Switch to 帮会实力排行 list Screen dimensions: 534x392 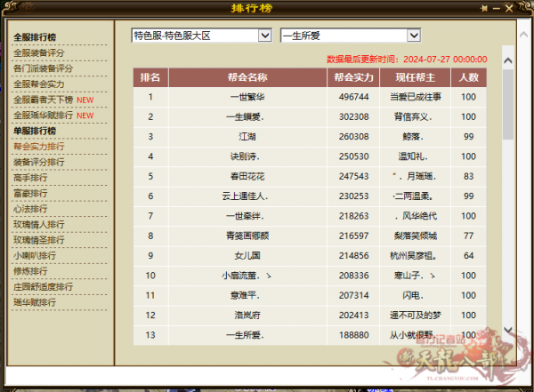(39, 147)
